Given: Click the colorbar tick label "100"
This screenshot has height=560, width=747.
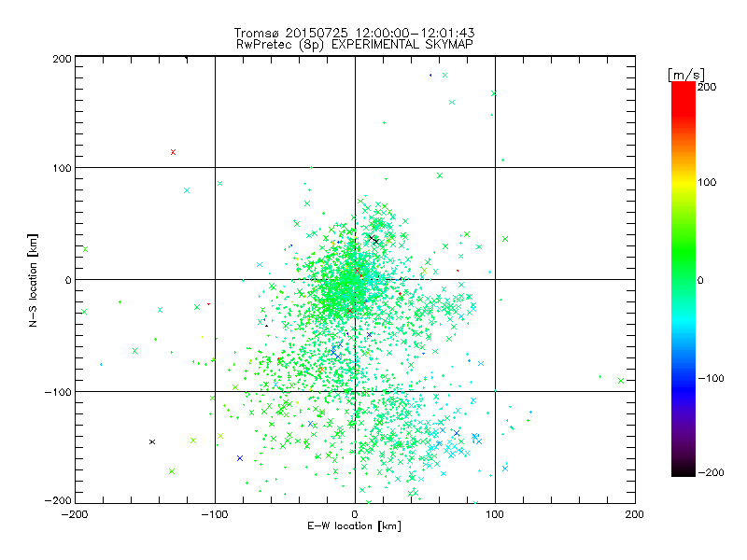Looking at the screenshot, I should coord(707,182).
